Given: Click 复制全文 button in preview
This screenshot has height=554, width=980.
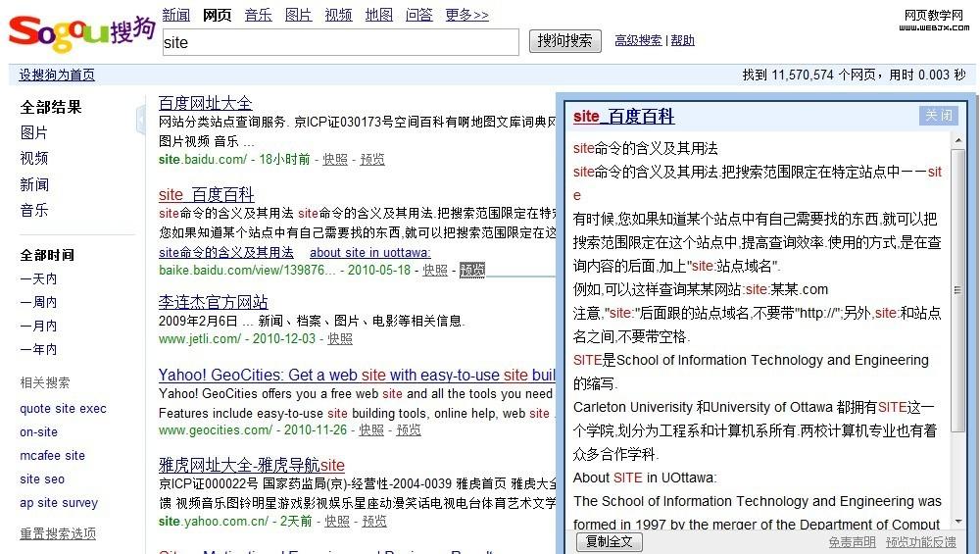Looking at the screenshot, I should coord(609,541).
